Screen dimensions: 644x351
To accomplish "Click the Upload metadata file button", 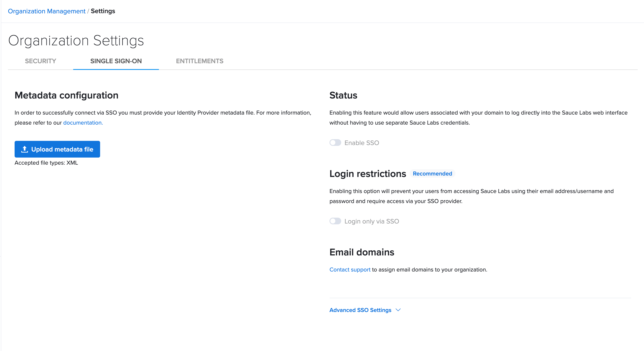I will [57, 149].
